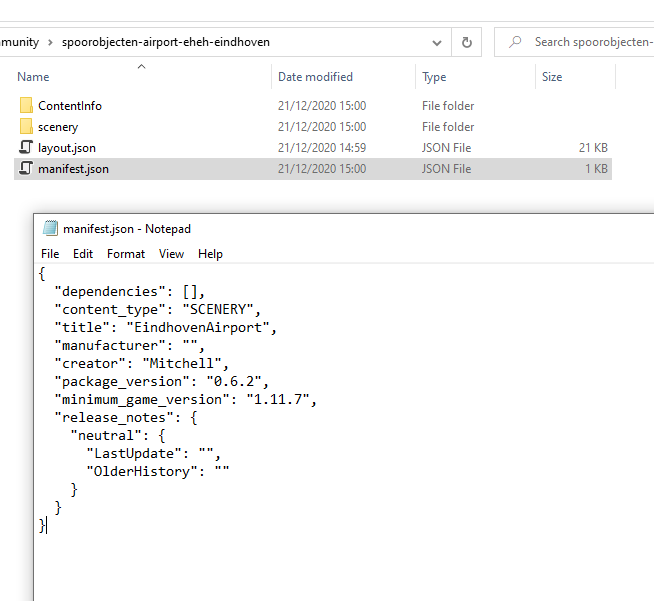Click the date modified of the scenery folder
This screenshot has height=601, width=654.
(x=322, y=127)
